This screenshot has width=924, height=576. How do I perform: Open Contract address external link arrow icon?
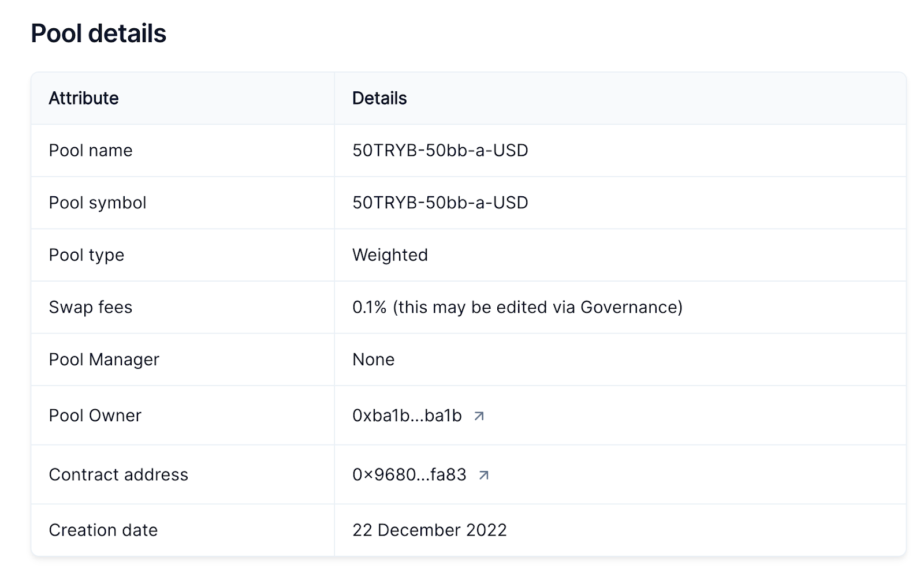pyautogui.click(x=484, y=475)
